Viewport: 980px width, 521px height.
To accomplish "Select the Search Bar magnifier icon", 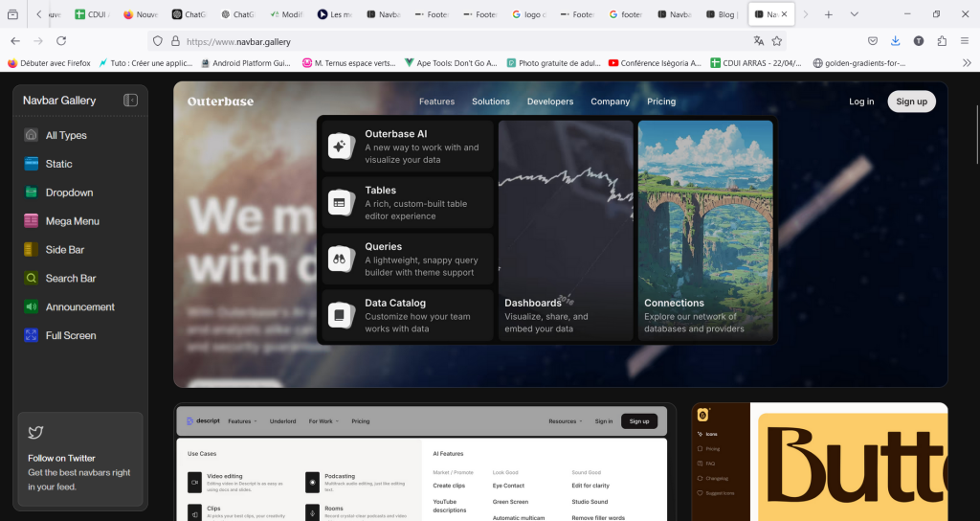I will 32,279.
